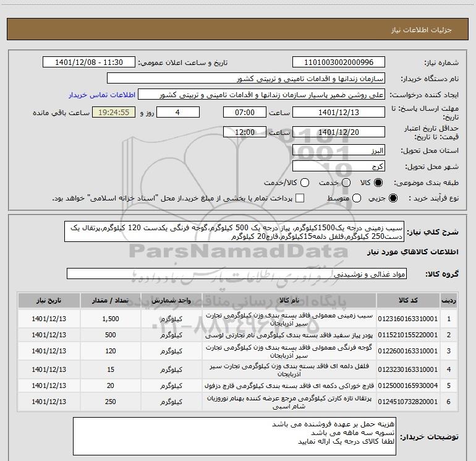Viewport: 476px width, 461px height.
Task: Click the شرح کلی نیاز description box
Action: coord(234,232)
